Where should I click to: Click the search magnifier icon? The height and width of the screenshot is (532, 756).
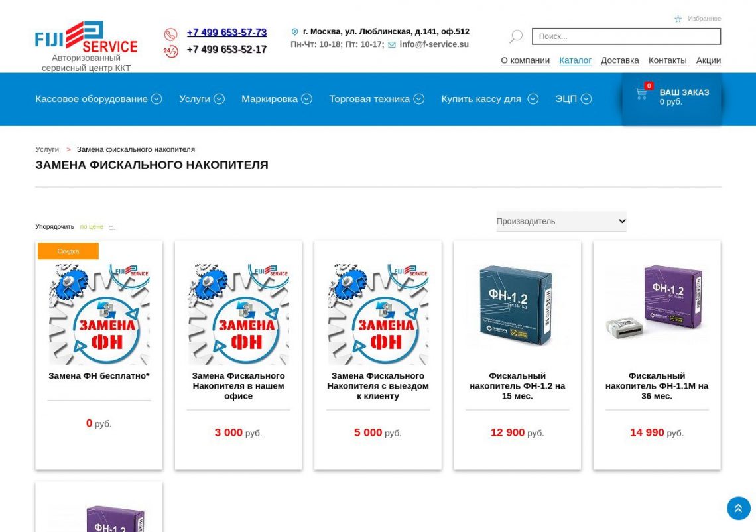tap(516, 36)
